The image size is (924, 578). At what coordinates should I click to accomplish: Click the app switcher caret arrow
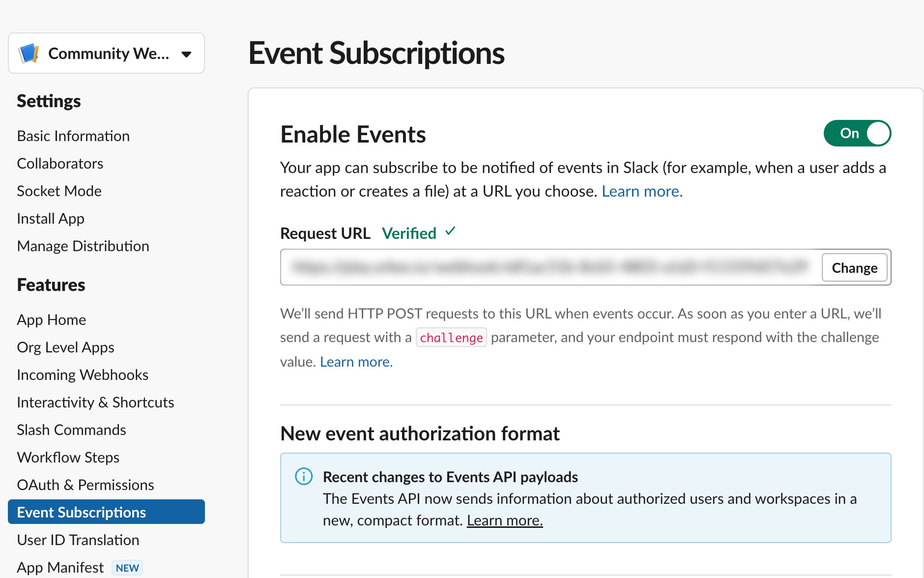[187, 55]
